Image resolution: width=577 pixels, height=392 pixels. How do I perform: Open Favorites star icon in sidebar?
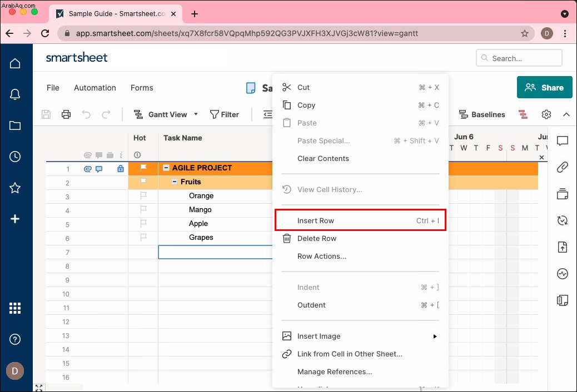click(14, 188)
